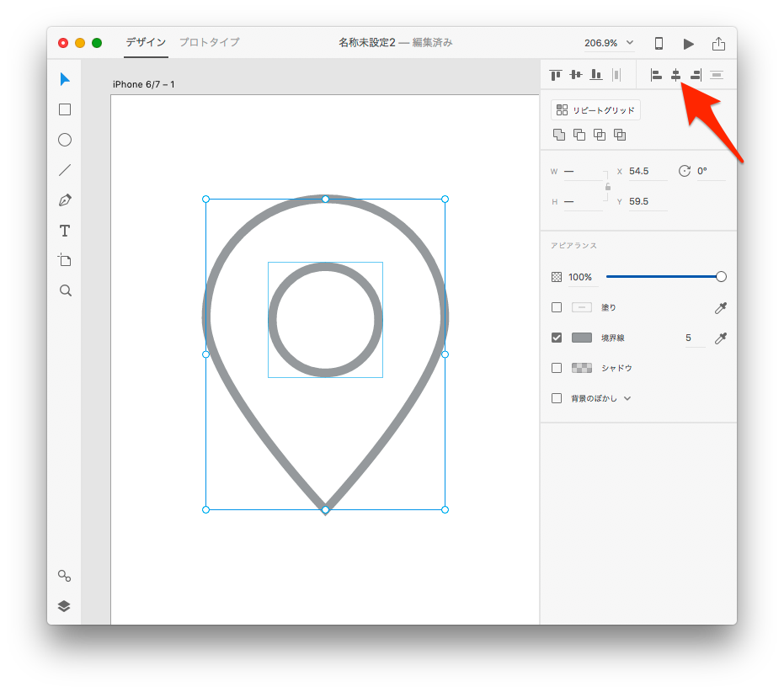The width and height of the screenshot is (784, 692).
Task: Switch to the プロトタイプ tab
Action: (x=209, y=42)
